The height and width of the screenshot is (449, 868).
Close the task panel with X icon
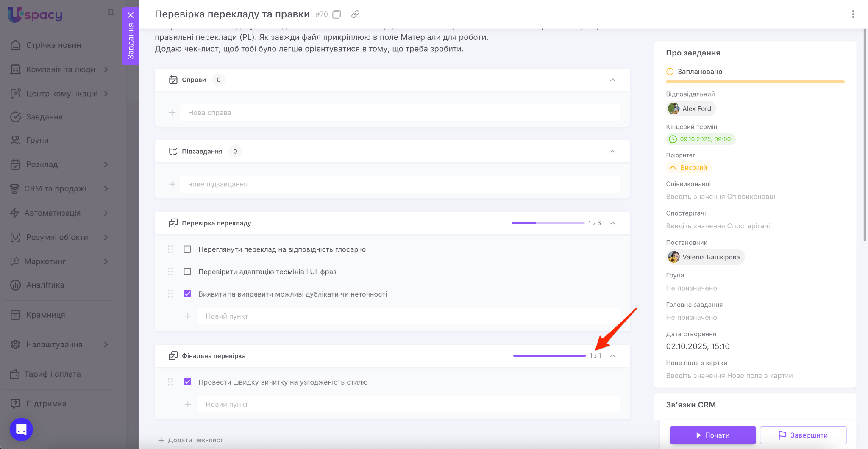(x=131, y=15)
